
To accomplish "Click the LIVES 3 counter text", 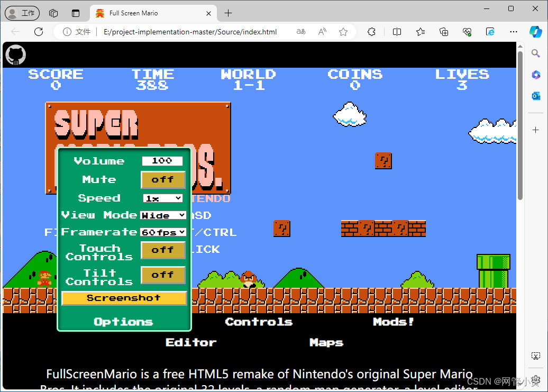I will pyautogui.click(x=462, y=80).
